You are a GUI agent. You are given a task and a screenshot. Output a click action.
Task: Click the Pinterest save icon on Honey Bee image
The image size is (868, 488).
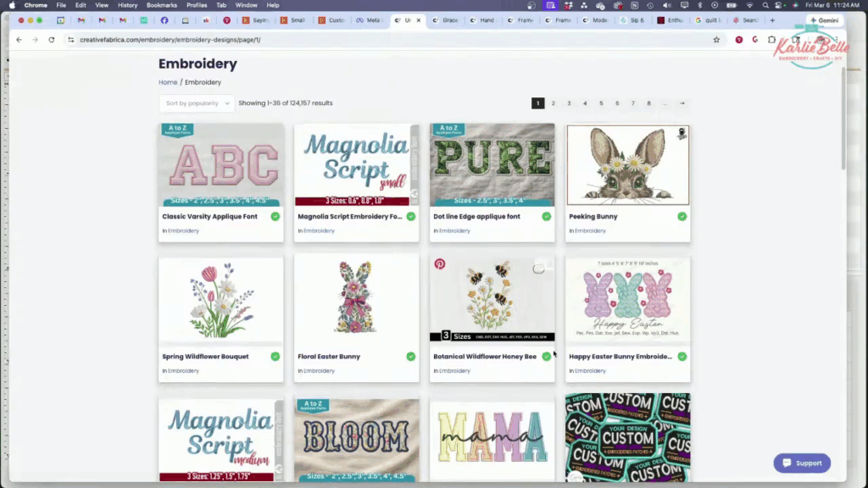[440, 264]
